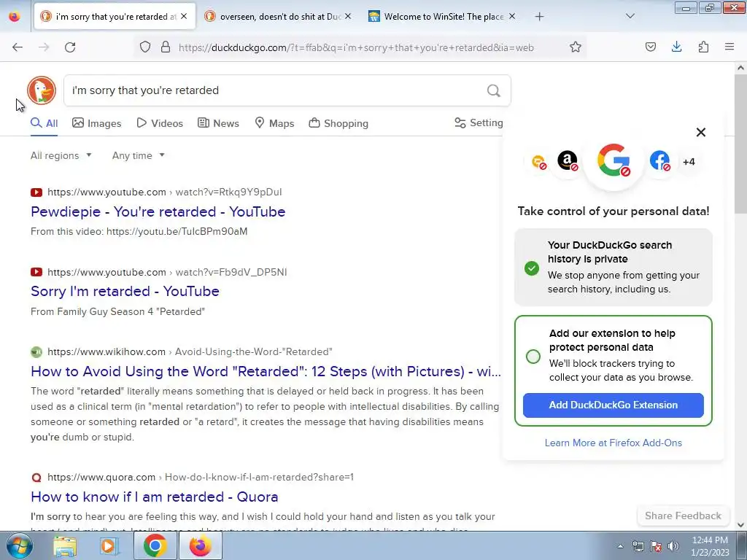Click the blocked Amazon tracker icon
The width and height of the screenshot is (747, 560).
tap(568, 161)
